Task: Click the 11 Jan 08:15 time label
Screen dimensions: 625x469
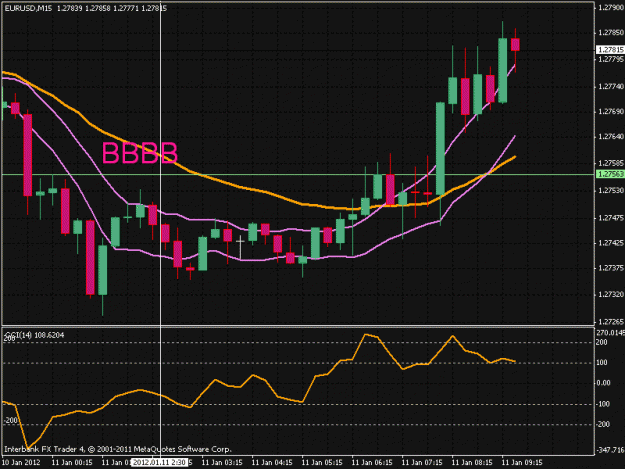Action: [x=472, y=463]
